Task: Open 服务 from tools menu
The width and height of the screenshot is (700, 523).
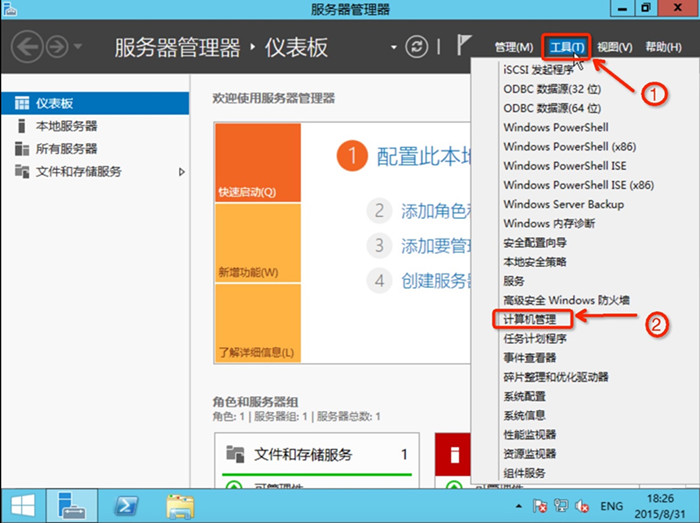Action: pos(514,281)
